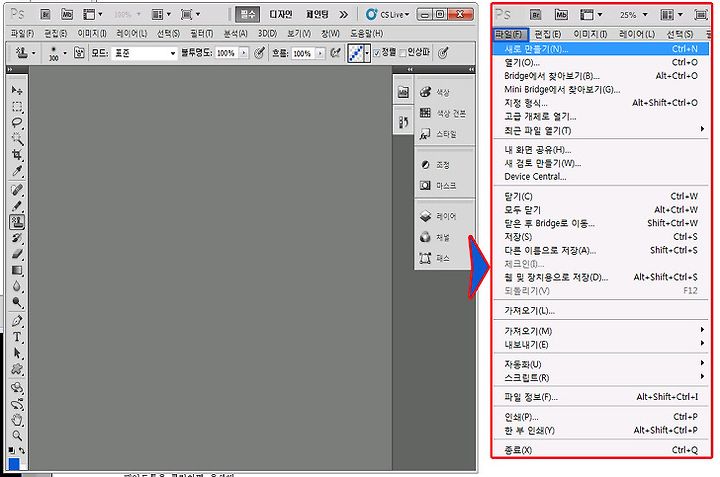
Task: Select the 3D Object Rotate tool
Action: click(17, 388)
